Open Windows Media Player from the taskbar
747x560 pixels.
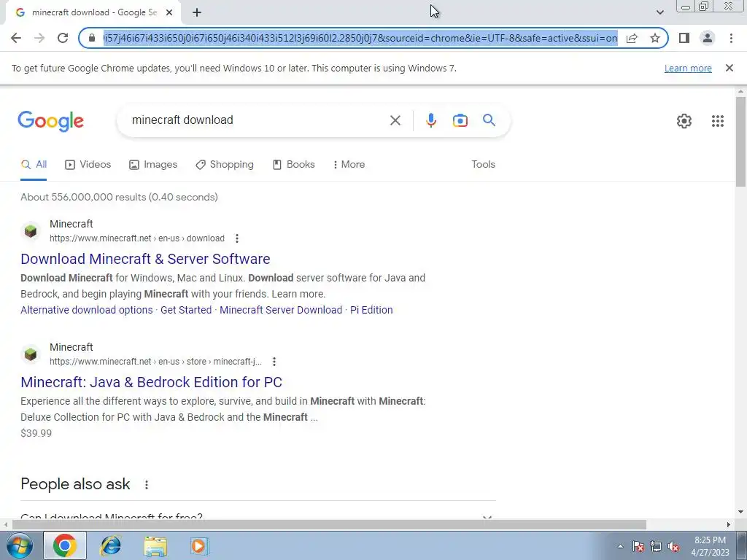click(199, 545)
